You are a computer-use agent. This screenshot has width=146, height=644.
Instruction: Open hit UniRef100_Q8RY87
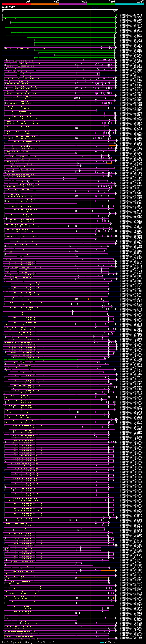[131, 25]
